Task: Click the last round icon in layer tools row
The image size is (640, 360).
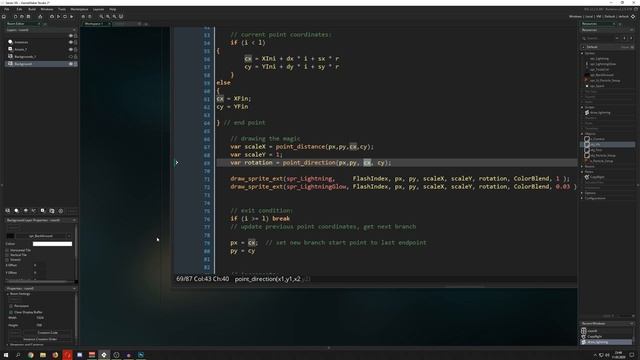Action: click(x=61, y=211)
